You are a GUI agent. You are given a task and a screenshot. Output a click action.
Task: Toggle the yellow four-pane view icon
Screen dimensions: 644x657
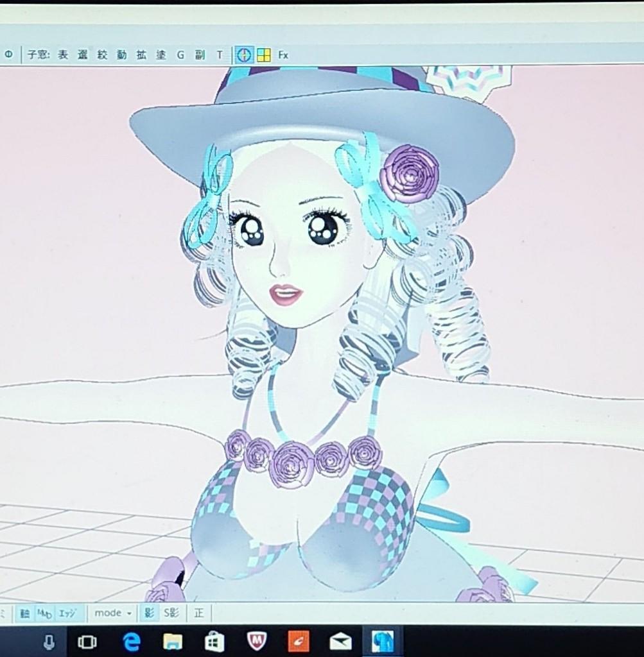tap(263, 55)
